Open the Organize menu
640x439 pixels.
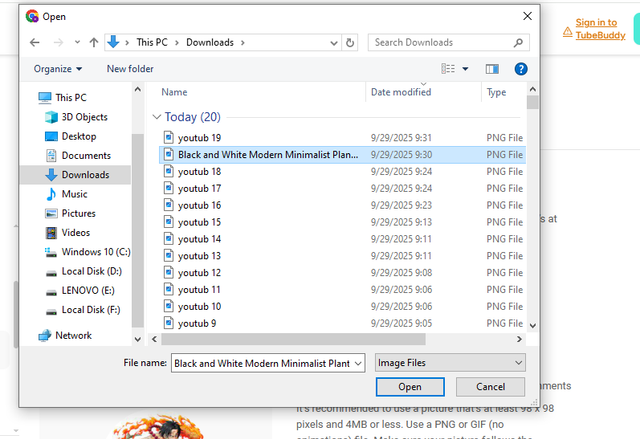click(x=58, y=69)
